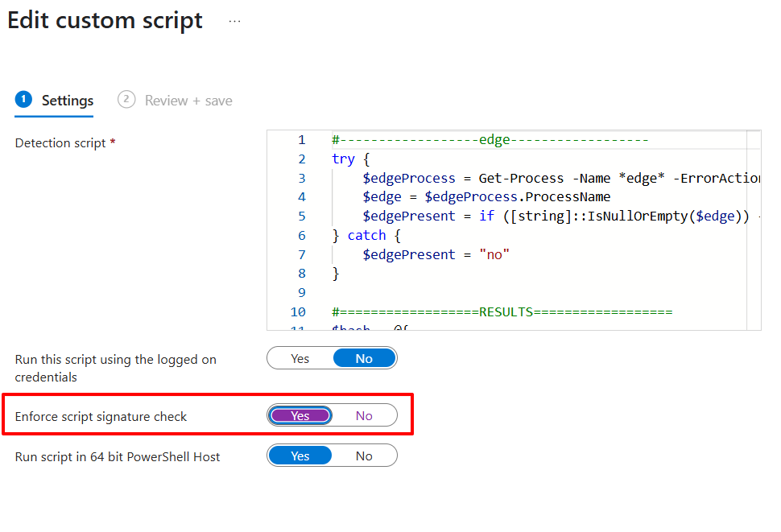
Task: Click the edge comment header line
Action: [490, 140]
